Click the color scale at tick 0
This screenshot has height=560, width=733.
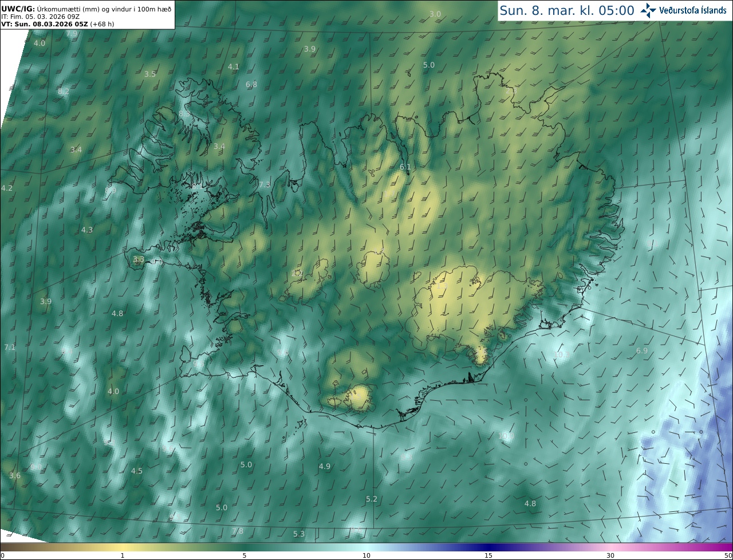click(2, 555)
